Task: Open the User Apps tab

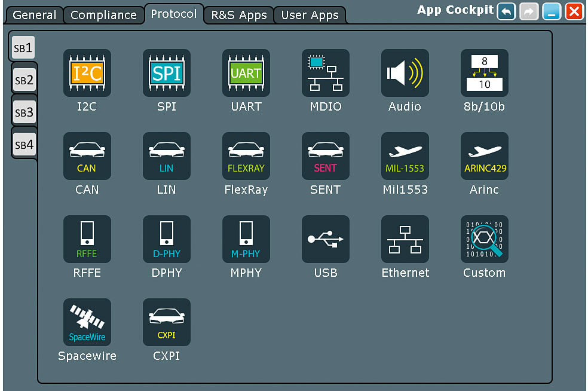Action: point(310,14)
